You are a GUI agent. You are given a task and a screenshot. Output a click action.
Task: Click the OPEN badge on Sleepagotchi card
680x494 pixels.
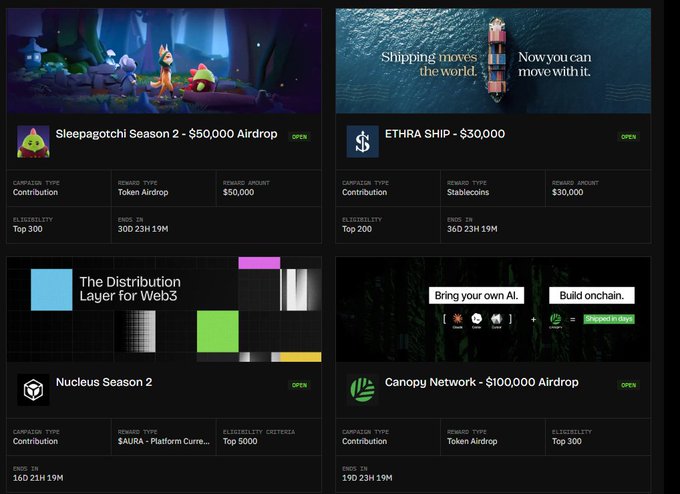(299, 137)
